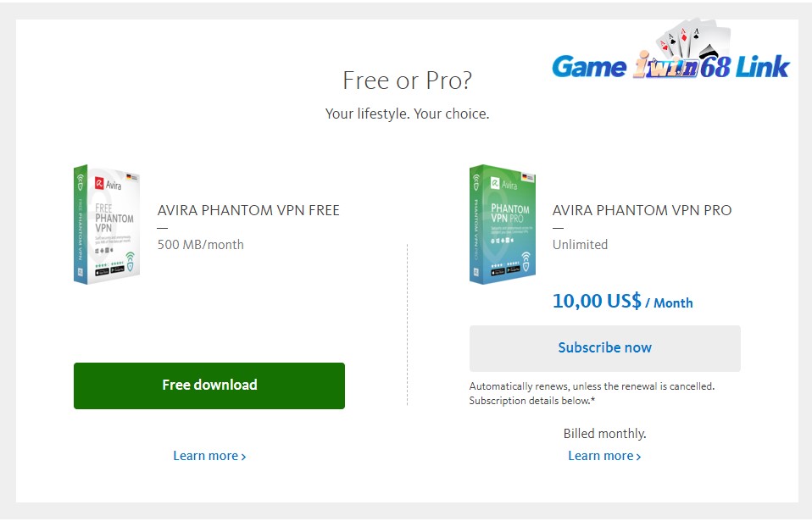Click the App Store badge on the Free box
The height and width of the screenshot is (527, 812).
[102, 271]
